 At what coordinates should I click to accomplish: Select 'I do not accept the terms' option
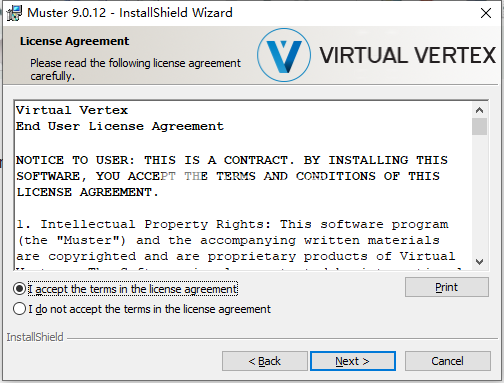click(19, 309)
